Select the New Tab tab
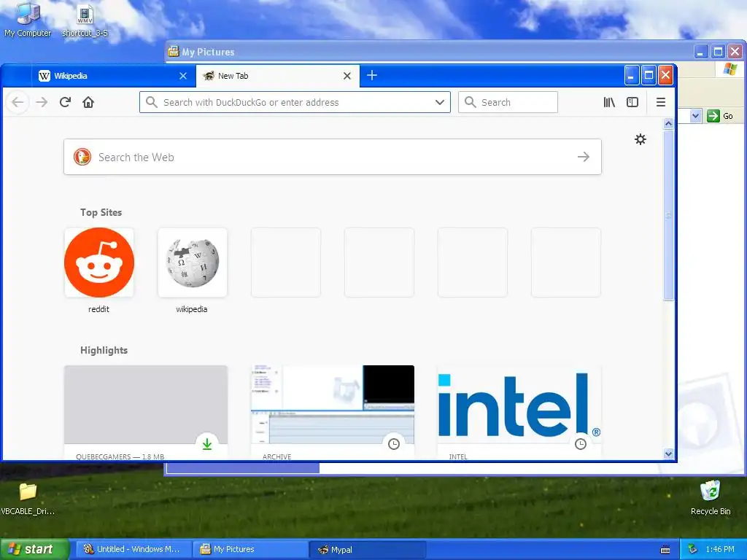 pyautogui.click(x=278, y=76)
